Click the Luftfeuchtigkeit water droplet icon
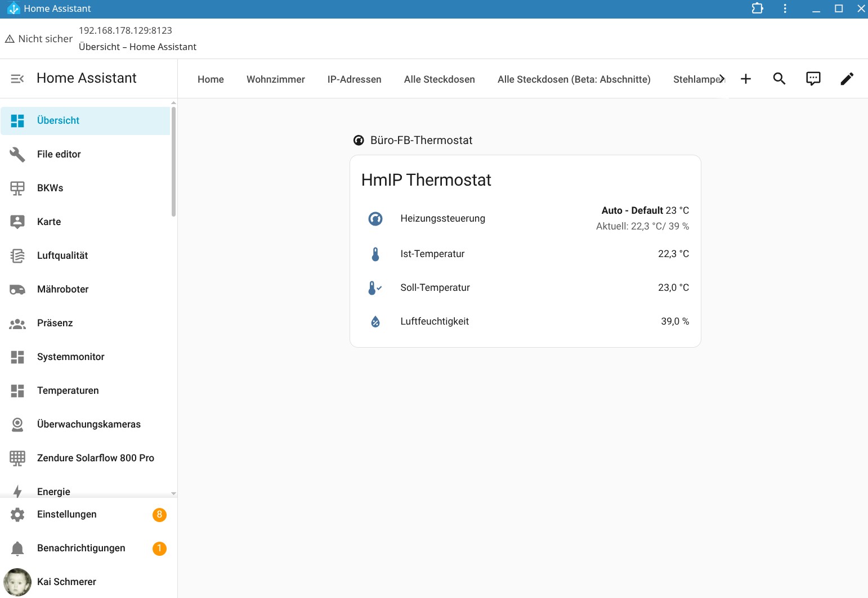Viewport: 868px width, 598px height. point(375,322)
